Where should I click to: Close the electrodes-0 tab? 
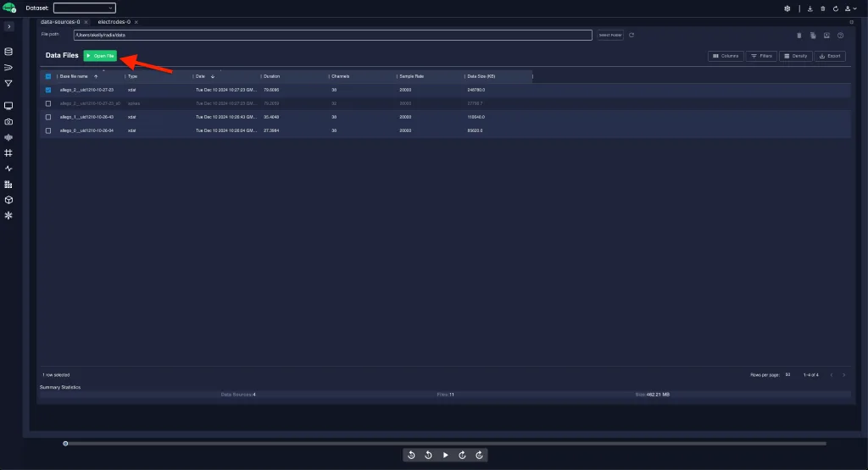tap(136, 22)
